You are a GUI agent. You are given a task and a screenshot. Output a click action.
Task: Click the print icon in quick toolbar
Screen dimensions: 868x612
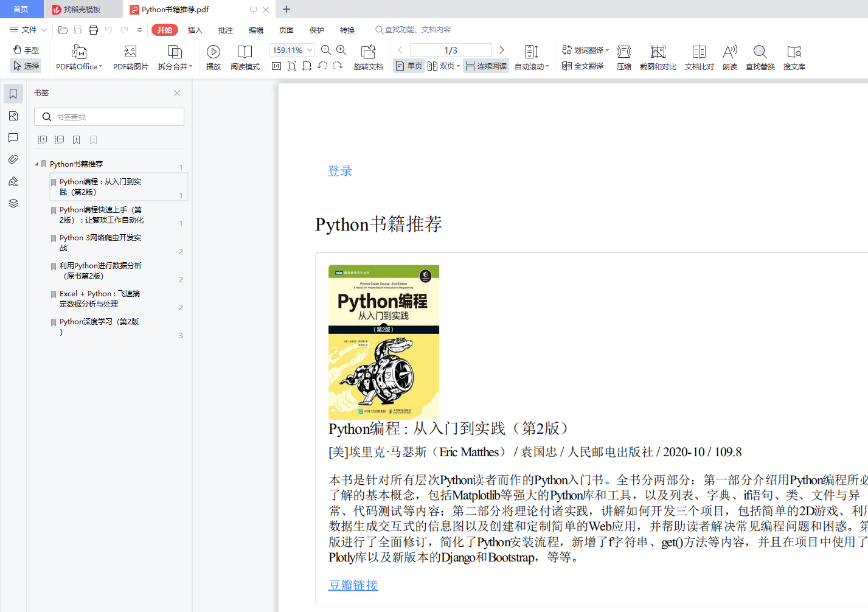[93, 30]
